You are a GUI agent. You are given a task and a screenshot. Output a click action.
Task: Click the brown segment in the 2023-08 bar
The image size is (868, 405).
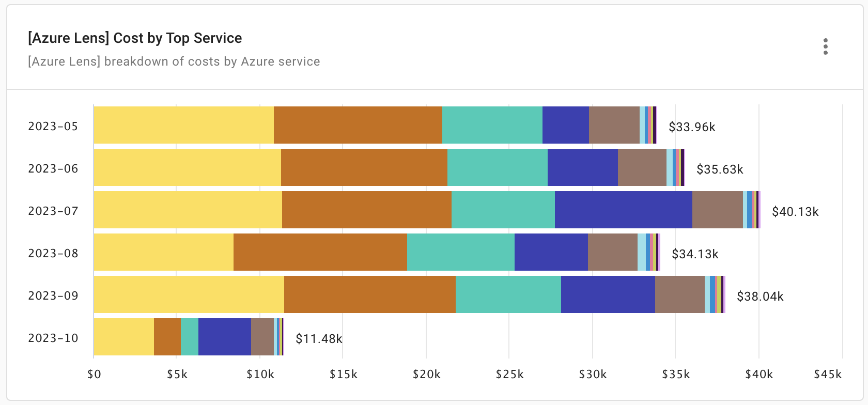click(x=612, y=253)
